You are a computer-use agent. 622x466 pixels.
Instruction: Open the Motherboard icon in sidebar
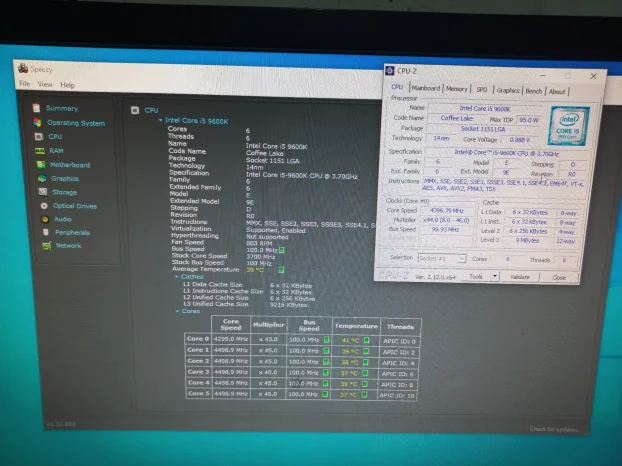pos(40,164)
